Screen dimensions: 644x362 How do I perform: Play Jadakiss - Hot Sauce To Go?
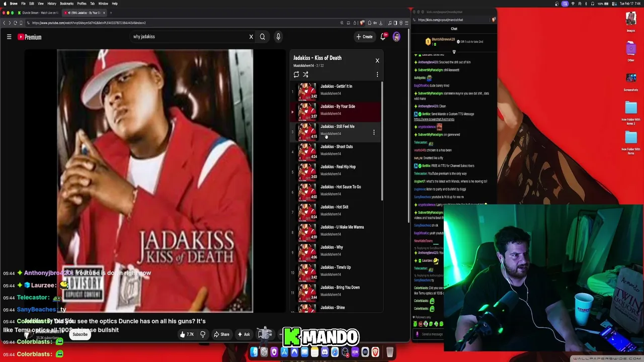(336, 192)
